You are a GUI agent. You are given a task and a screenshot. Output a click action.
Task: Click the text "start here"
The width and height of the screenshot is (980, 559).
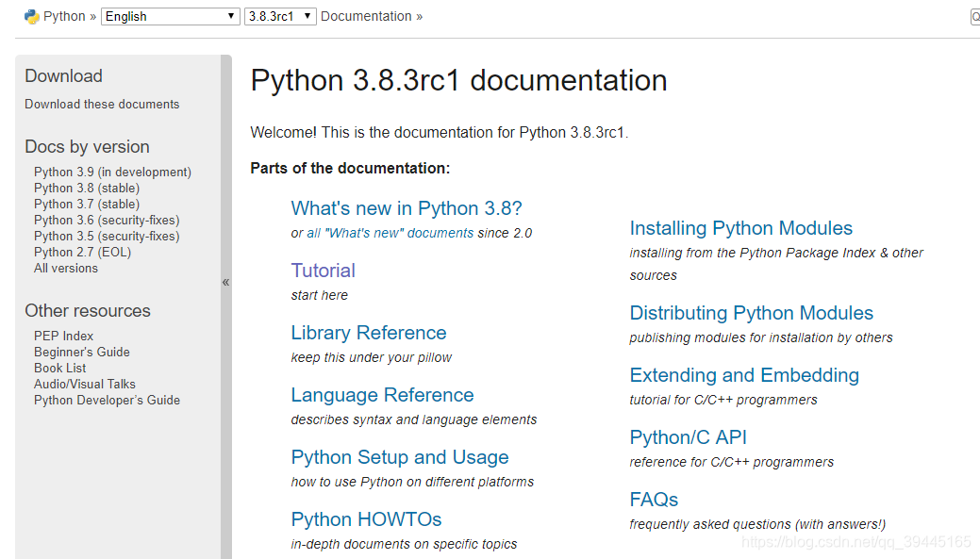point(320,295)
